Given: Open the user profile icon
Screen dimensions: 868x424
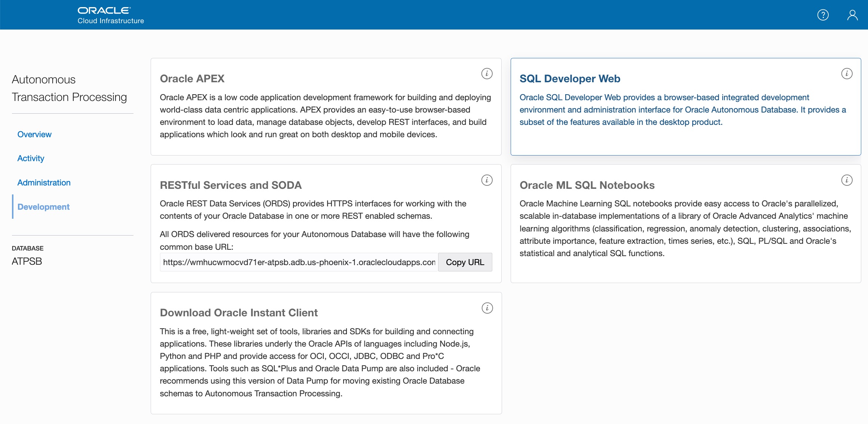Looking at the screenshot, I should pyautogui.click(x=852, y=15).
